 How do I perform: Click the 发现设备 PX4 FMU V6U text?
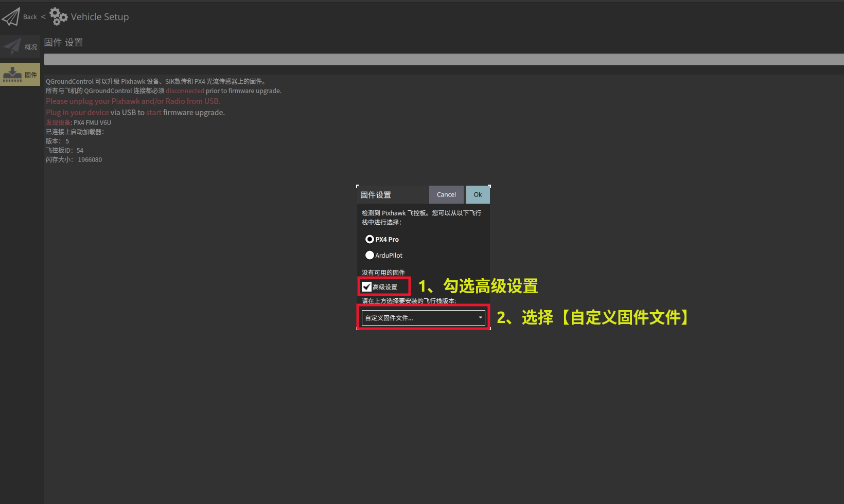[x=78, y=122]
